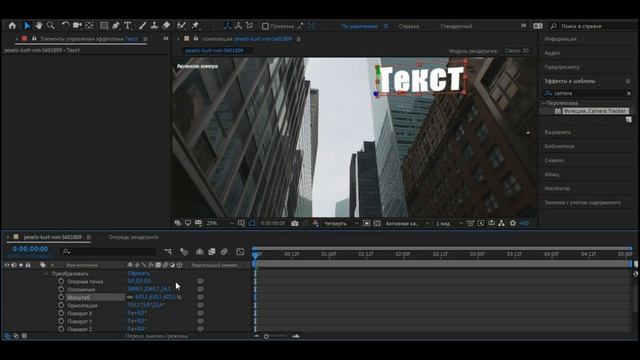Expand hidden panels next to effect controls

[x=166, y=39]
